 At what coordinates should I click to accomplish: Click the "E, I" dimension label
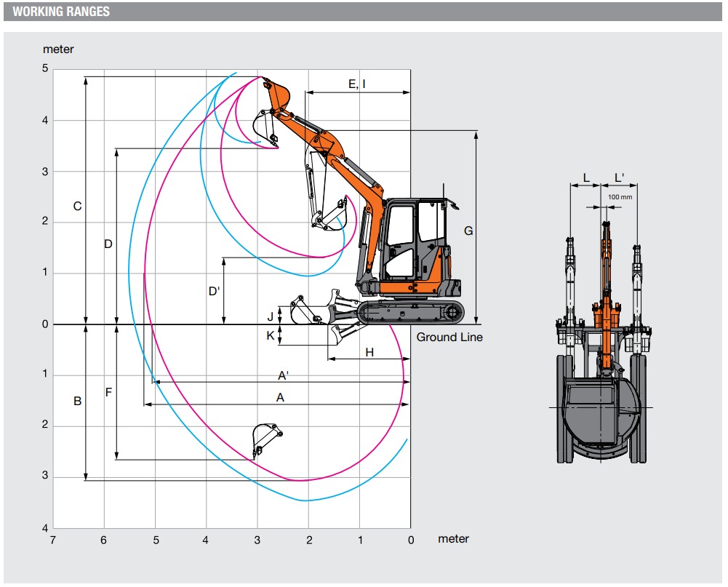(357, 84)
